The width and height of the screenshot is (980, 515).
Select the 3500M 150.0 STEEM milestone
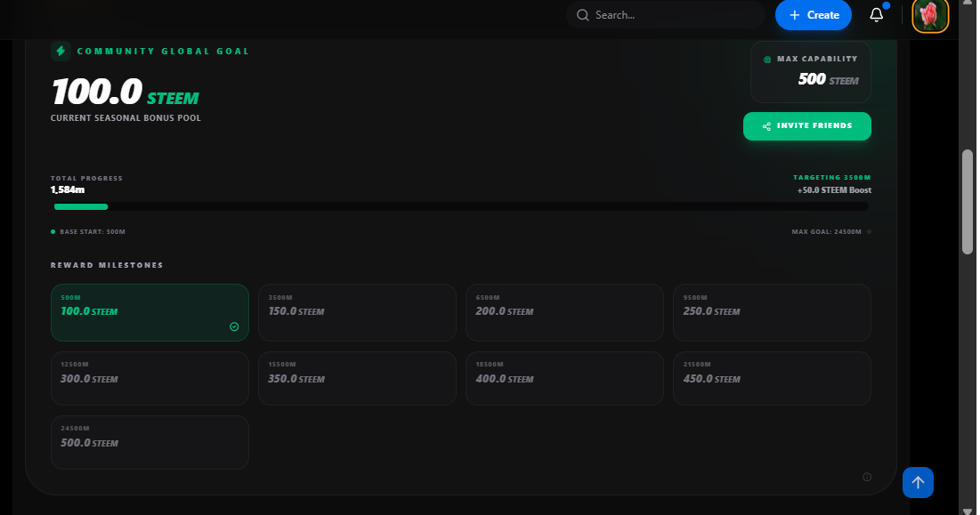pyautogui.click(x=357, y=313)
